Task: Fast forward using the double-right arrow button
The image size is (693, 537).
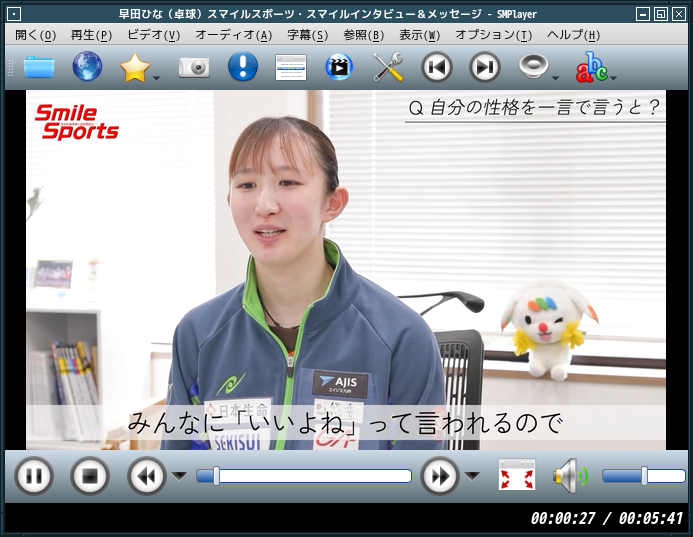Action: pyautogui.click(x=440, y=476)
